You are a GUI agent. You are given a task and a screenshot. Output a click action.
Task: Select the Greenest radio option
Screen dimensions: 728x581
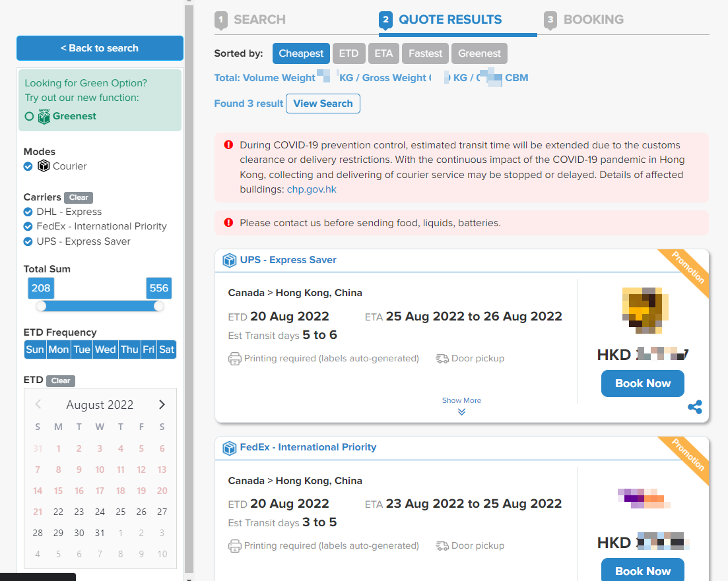[x=29, y=117]
